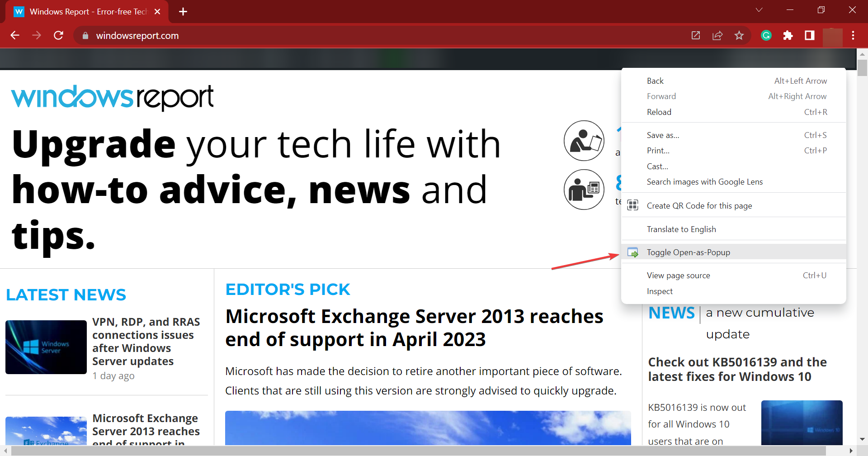Viewport: 868px width, 456px height.
Task: Open page in popup via address bar icon
Action: tap(696, 35)
